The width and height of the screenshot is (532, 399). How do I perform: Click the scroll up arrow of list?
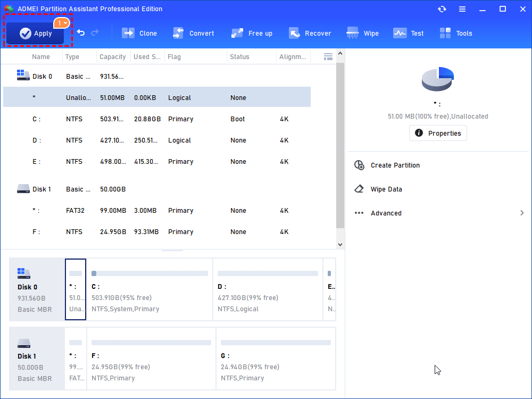pos(340,53)
